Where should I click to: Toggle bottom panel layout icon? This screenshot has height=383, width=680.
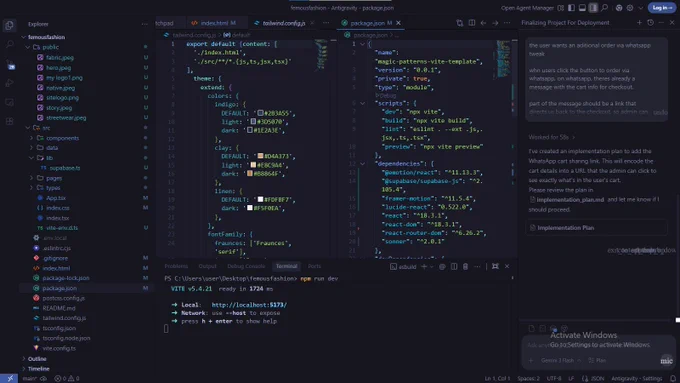click(x=582, y=8)
